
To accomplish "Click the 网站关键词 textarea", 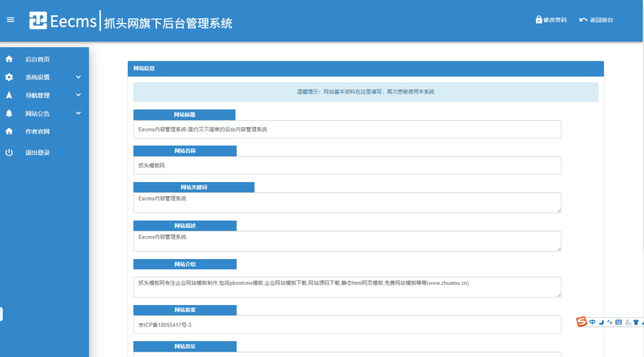I will coord(347,203).
